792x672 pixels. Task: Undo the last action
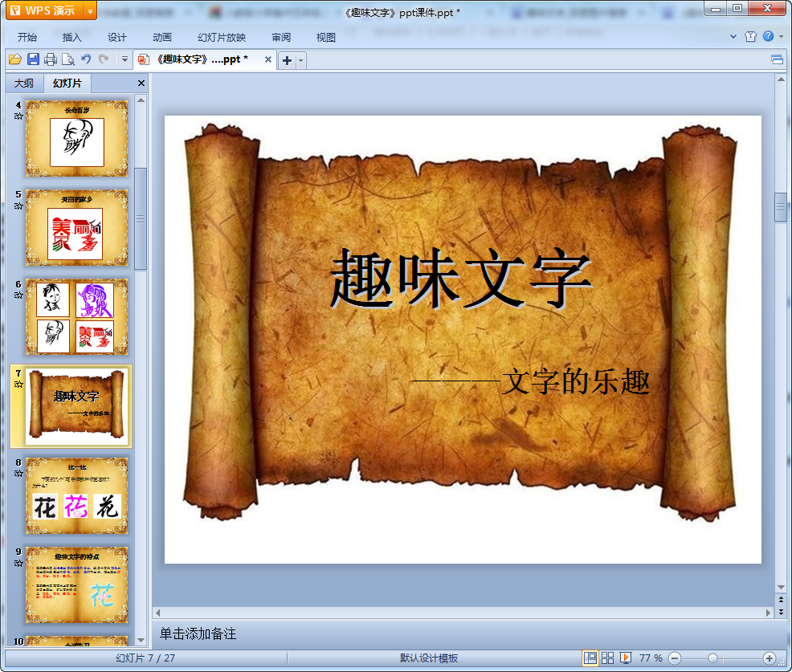86,59
